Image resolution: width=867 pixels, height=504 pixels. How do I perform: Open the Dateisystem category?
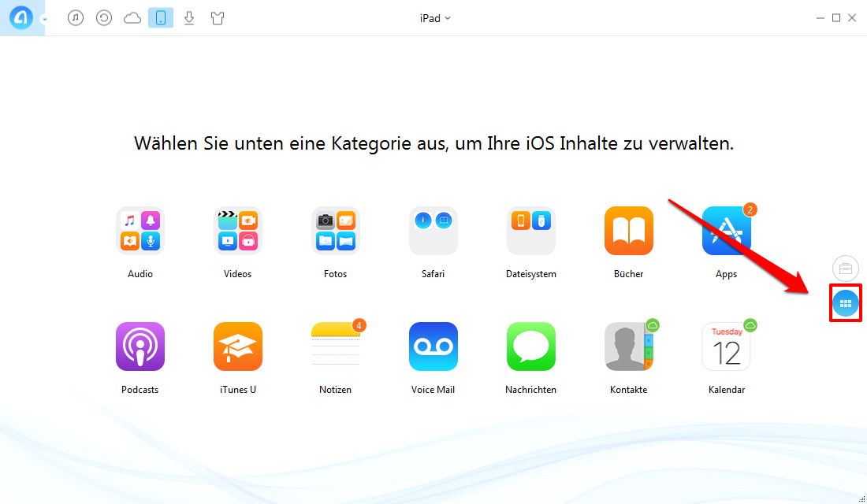[x=530, y=231]
